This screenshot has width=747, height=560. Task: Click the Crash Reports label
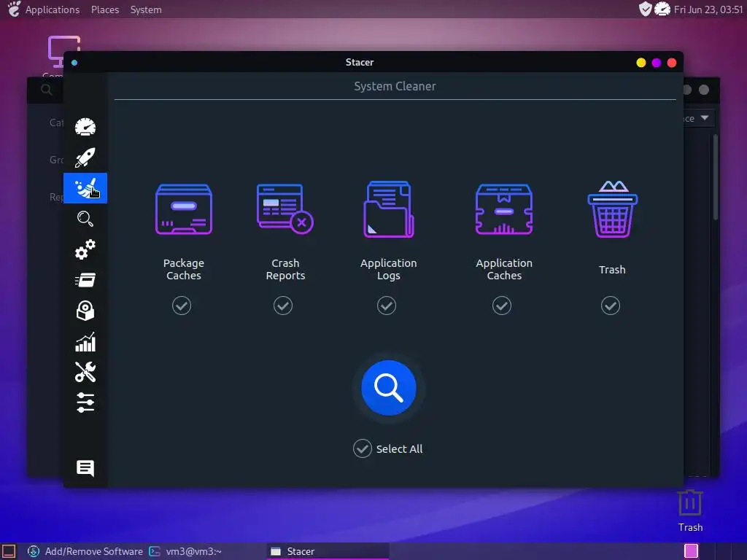coord(285,269)
